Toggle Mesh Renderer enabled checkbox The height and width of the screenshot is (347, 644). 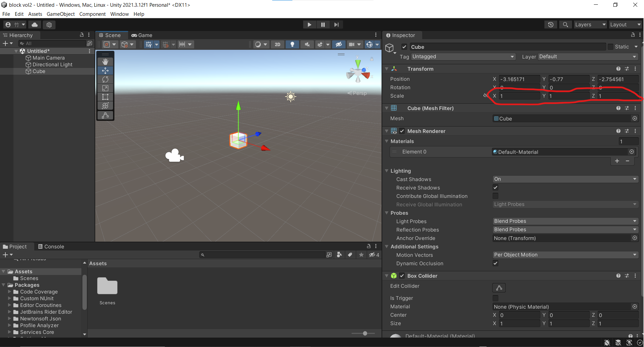[402, 131]
